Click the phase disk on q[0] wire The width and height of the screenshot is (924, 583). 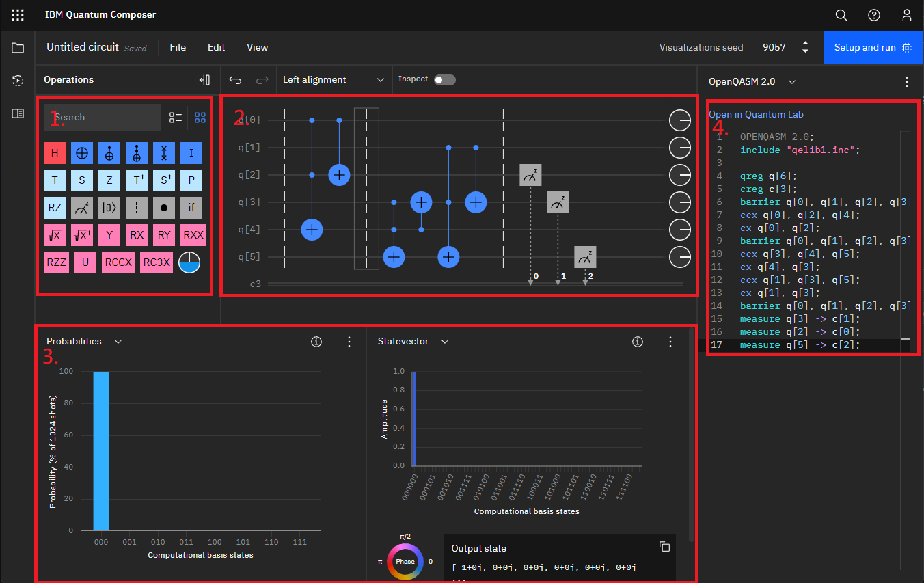[x=680, y=121]
